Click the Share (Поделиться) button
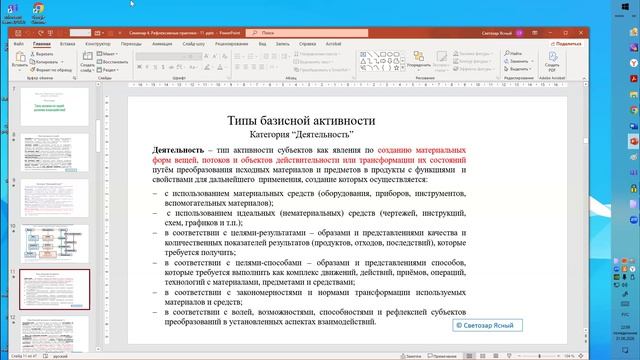The image size is (640, 360). (566, 44)
